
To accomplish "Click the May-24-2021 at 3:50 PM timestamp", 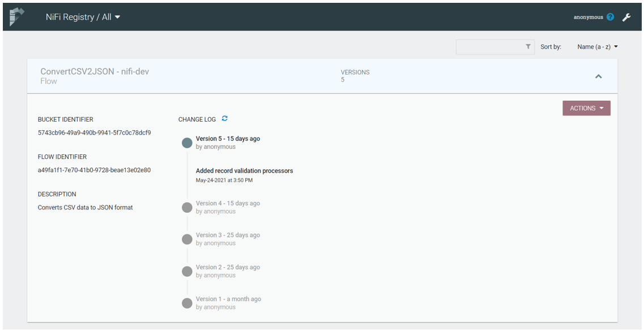I will click(224, 180).
